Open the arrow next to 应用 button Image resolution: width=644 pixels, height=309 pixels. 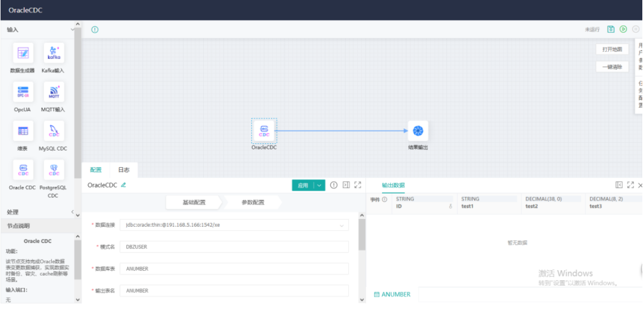(319, 186)
